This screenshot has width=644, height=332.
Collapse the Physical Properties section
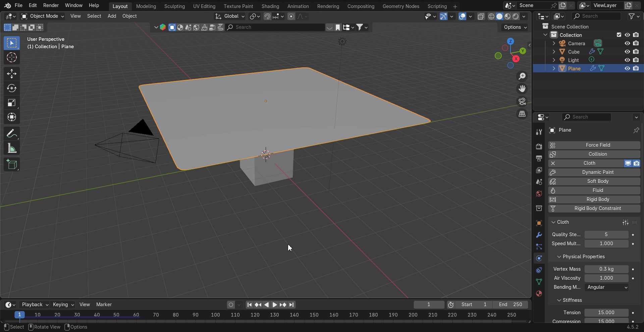tap(559, 257)
